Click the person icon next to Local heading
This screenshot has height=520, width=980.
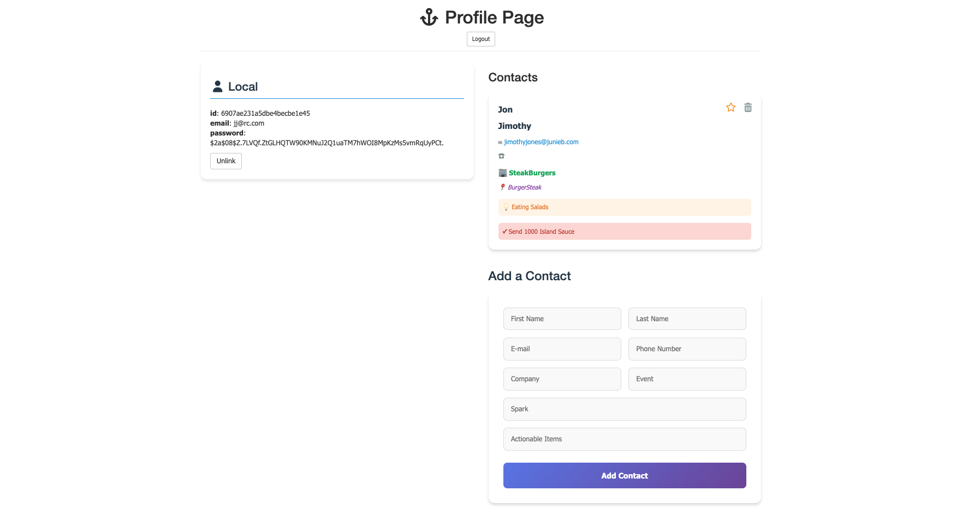click(x=218, y=86)
